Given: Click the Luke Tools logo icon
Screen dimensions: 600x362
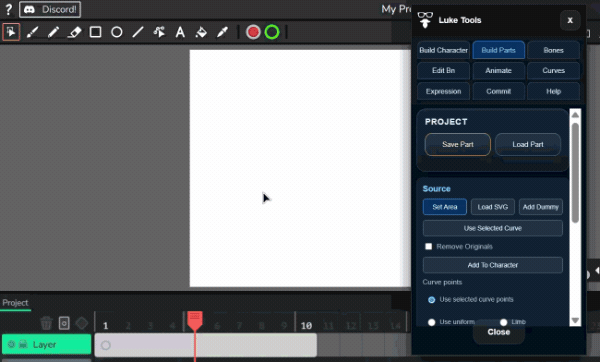Looking at the screenshot, I should click(x=425, y=20).
